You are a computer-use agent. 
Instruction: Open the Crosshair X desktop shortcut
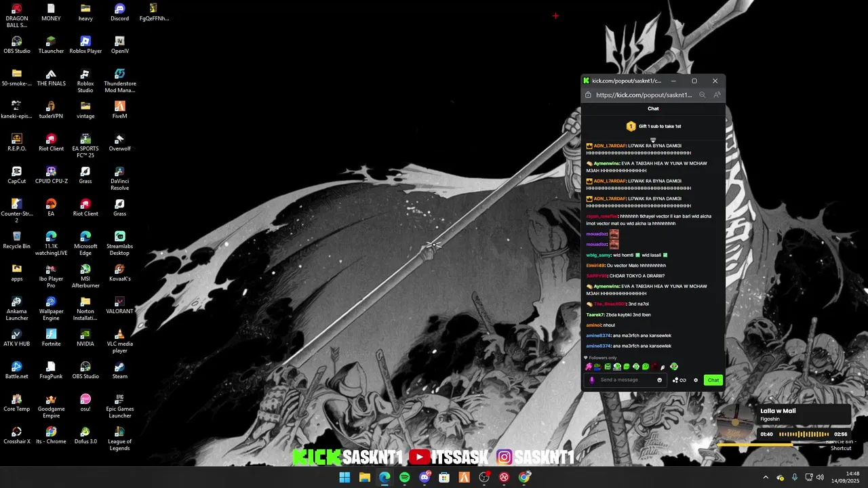tap(17, 436)
